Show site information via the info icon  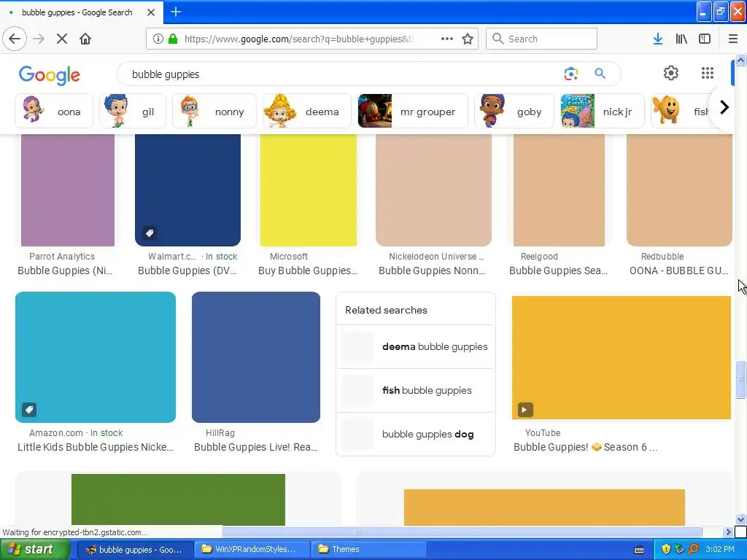click(x=158, y=39)
